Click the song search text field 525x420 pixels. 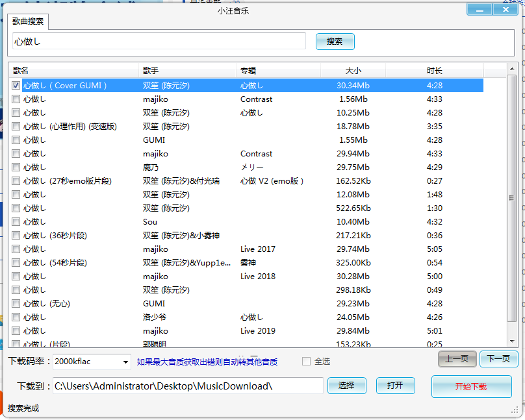pyautogui.click(x=159, y=42)
